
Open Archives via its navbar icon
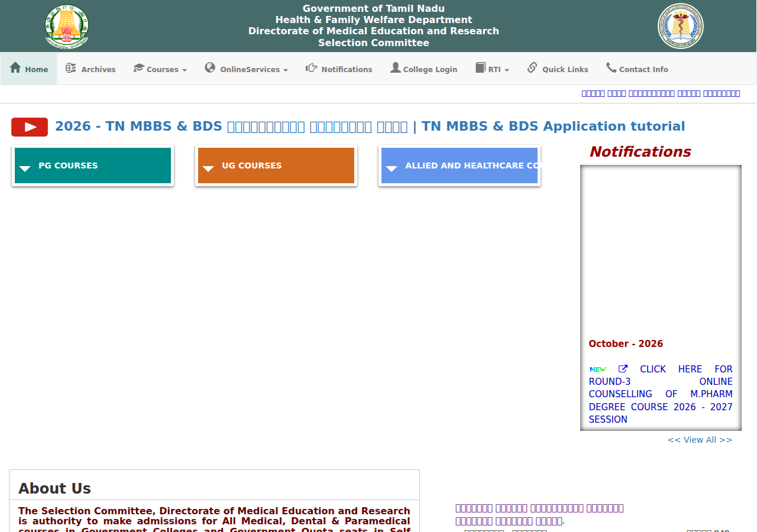point(71,68)
